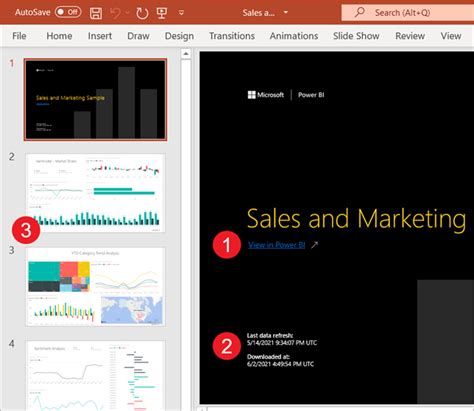Click the 'Sales and Marketing' slide title
Screen dimensions: 474x411
356,219
